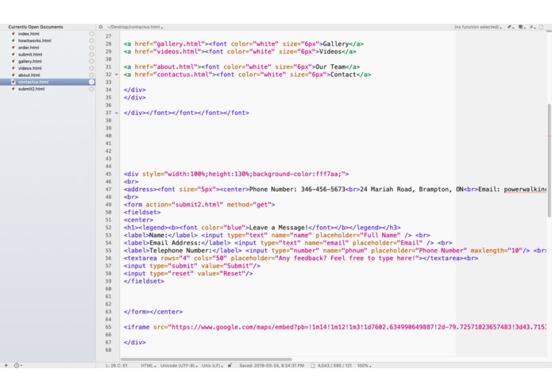Click the contactus.html file icon
The image size is (552, 392).
point(14,82)
